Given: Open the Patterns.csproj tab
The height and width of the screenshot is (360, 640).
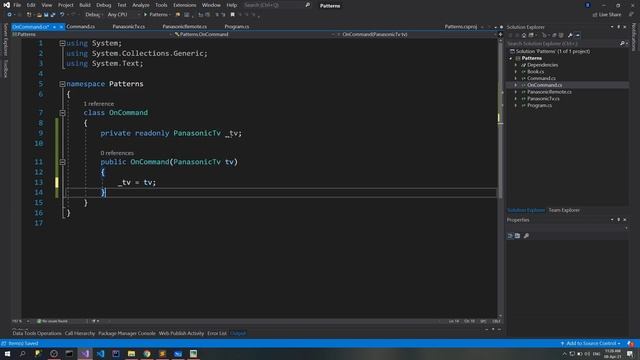Looking at the screenshot, I should [461, 27].
